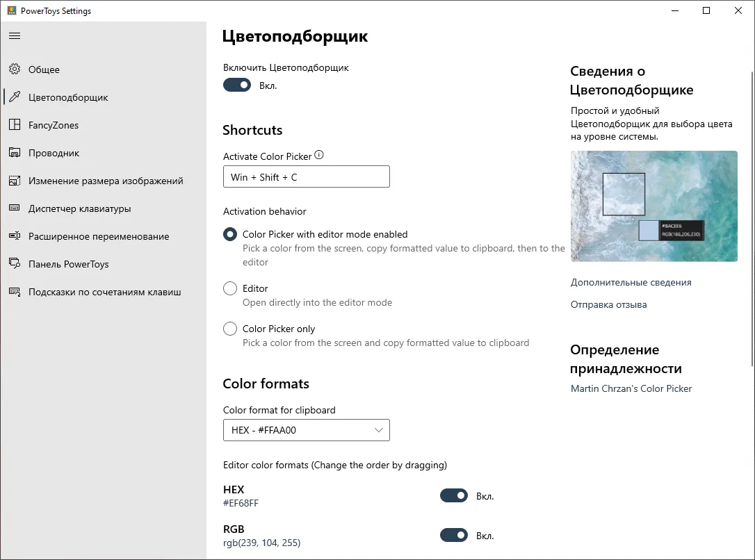The width and height of the screenshot is (755, 560).
Task: Select the Editor activation radio button
Action: [x=230, y=288]
